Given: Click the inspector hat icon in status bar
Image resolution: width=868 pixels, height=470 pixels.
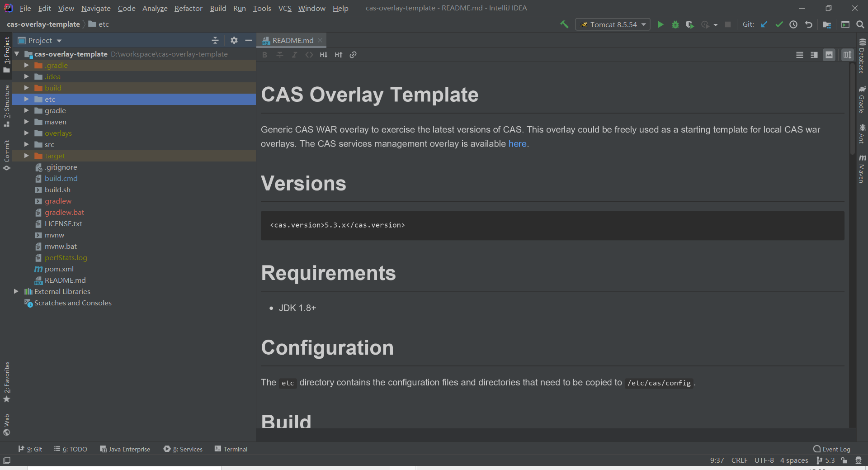Looking at the screenshot, I should (x=859, y=461).
